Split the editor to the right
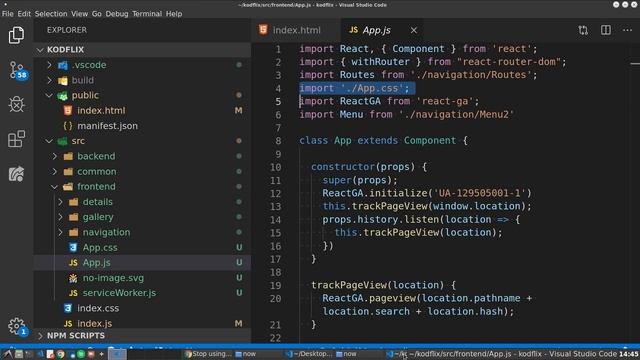 [606, 30]
